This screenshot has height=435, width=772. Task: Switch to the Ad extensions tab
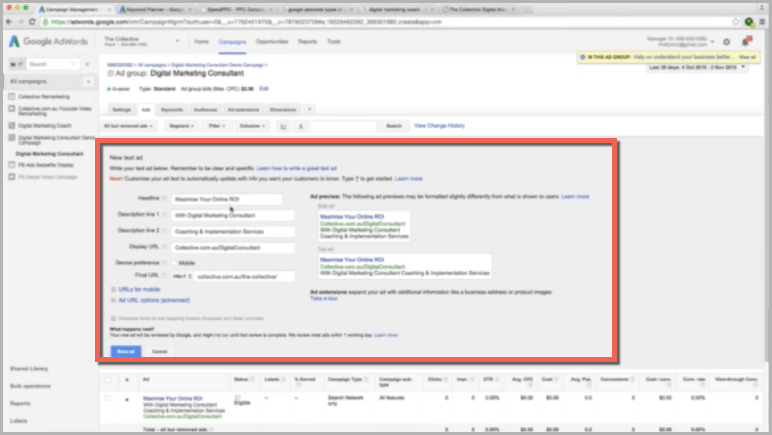click(x=243, y=109)
